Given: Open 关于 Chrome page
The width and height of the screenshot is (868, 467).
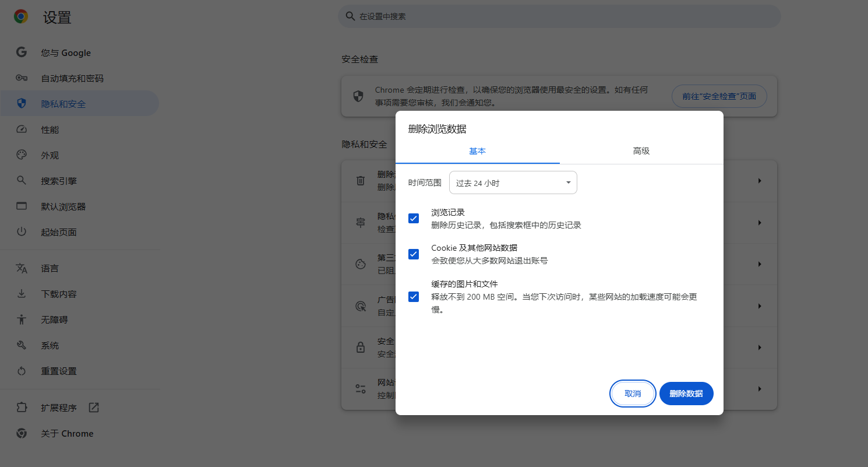Looking at the screenshot, I should tap(79, 433).
